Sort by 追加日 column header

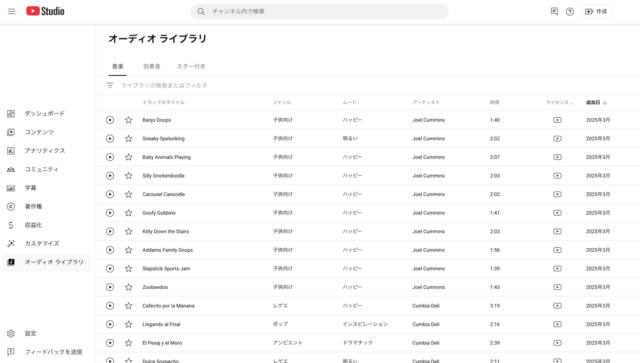tap(596, 102)
